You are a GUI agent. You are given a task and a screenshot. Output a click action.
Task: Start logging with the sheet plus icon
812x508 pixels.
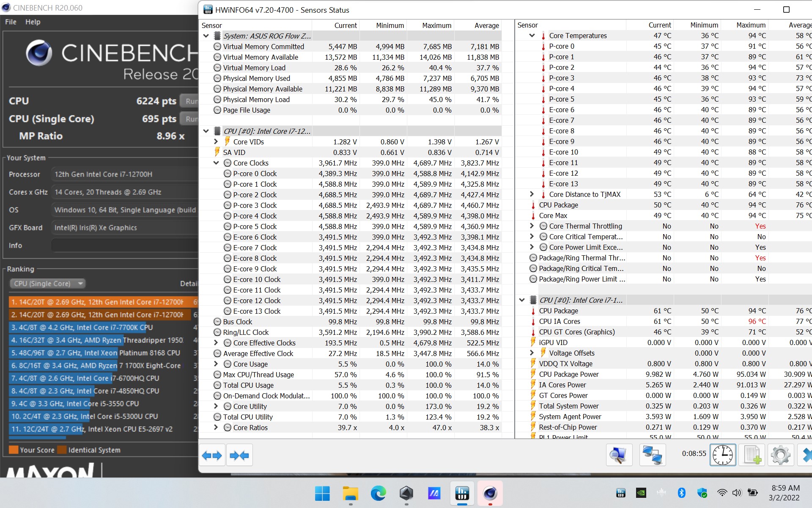(752, 456)
